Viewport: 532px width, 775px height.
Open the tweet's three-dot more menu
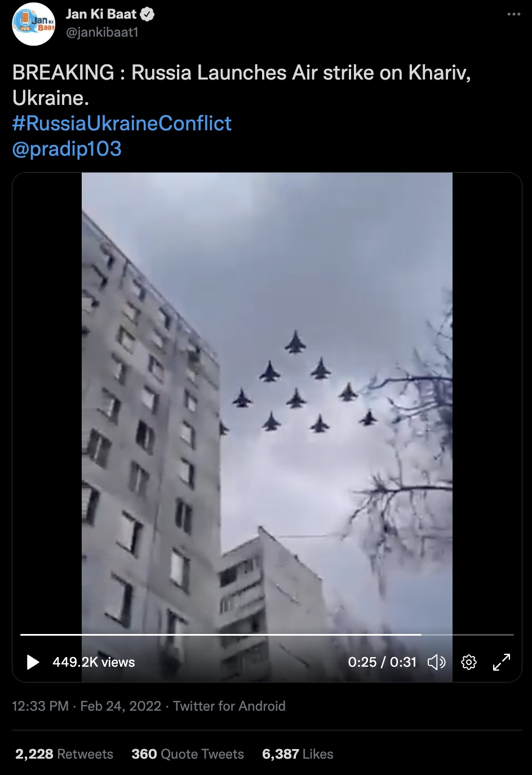point(514,14)
